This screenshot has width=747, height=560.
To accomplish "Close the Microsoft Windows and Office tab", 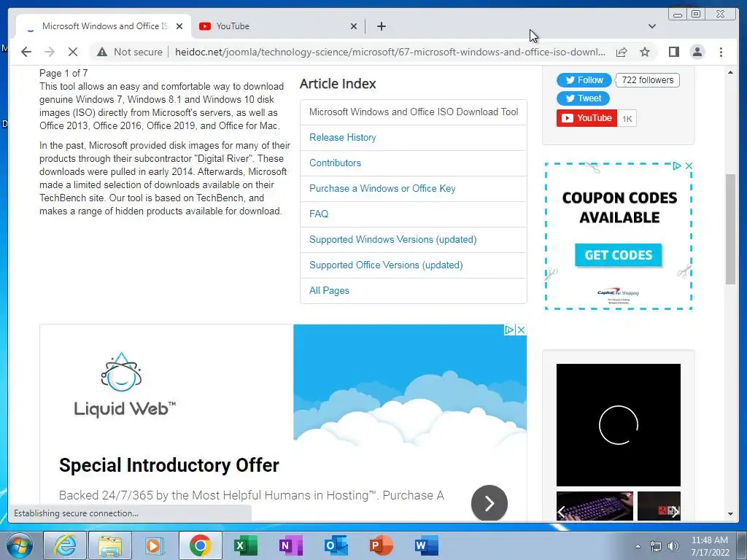I will coord(179,26).
